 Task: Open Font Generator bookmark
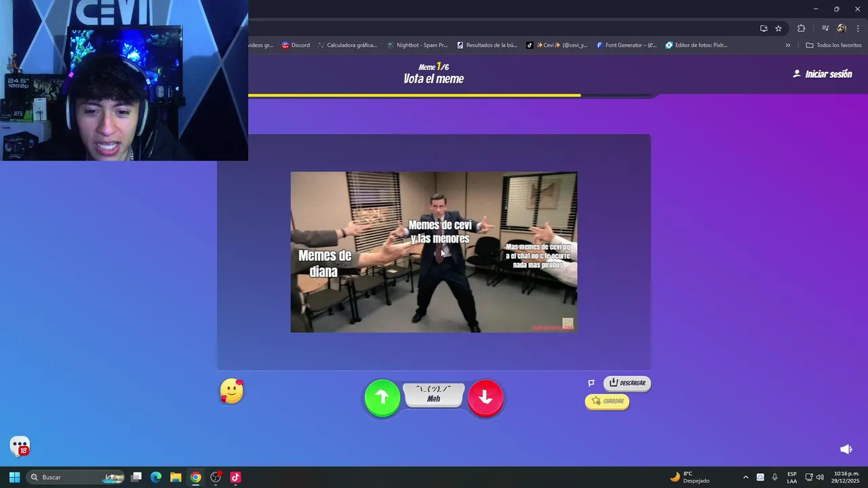pos(627,45)
